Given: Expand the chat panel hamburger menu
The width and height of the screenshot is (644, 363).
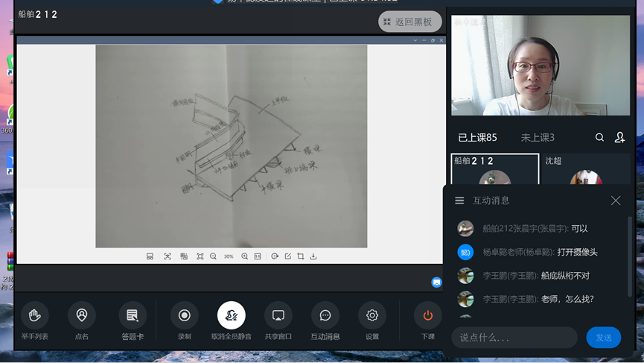Looking at the screenshot, I should [459, 201].
